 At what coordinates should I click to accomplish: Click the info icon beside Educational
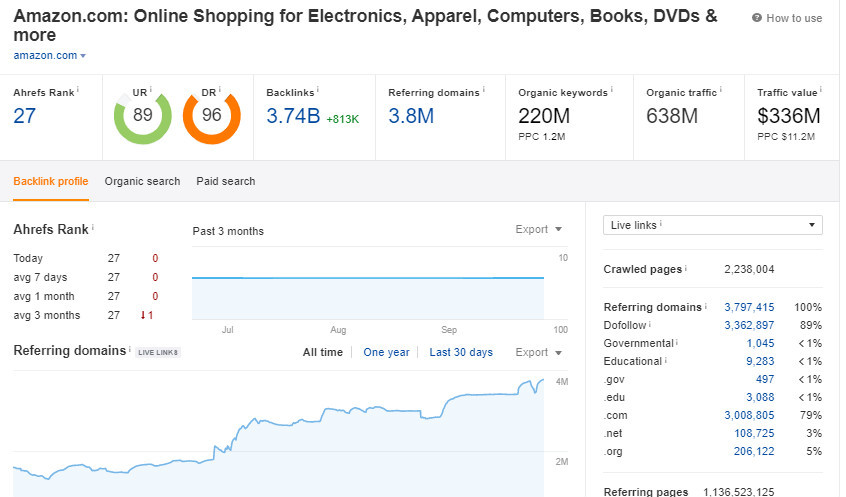(x=665, y=359)
